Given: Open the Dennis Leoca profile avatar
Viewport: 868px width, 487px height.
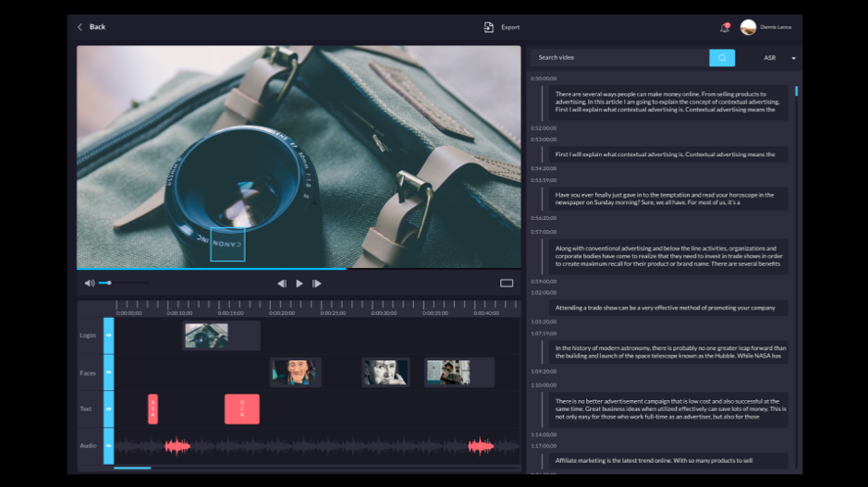Looking at the screenshot, I should (x=748, y=28).
